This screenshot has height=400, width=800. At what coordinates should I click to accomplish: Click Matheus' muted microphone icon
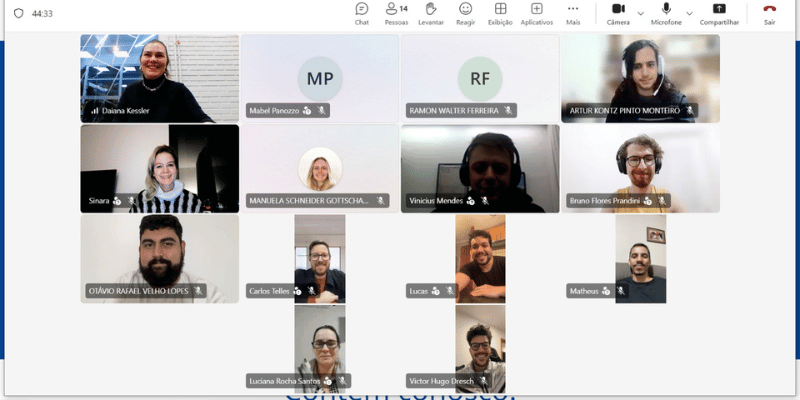tap(620, 291)
